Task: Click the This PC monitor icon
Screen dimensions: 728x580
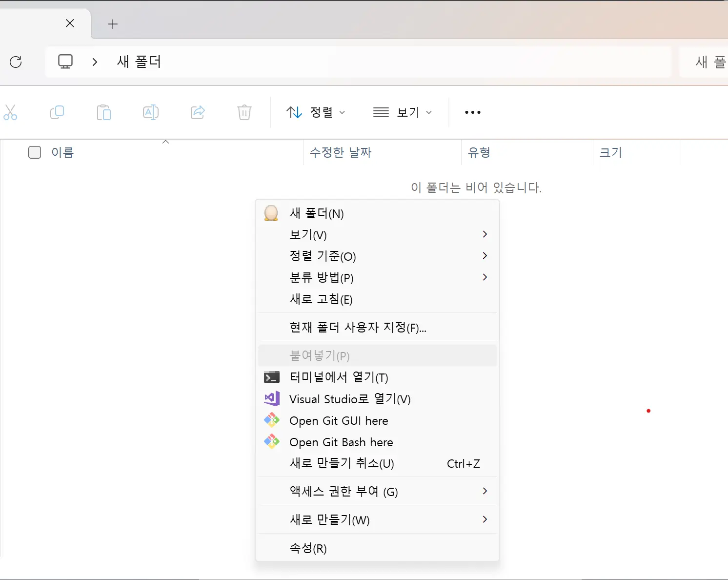Action: [x=65, y=62]
